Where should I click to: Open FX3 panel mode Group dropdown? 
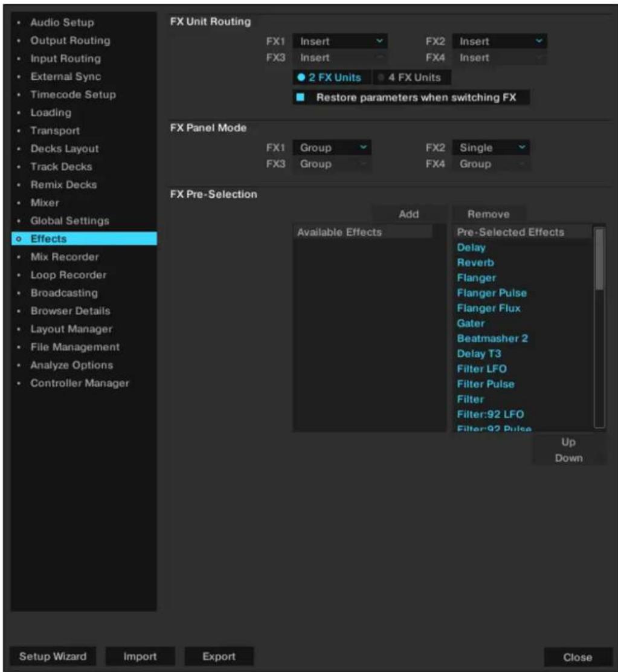point(332,164)
